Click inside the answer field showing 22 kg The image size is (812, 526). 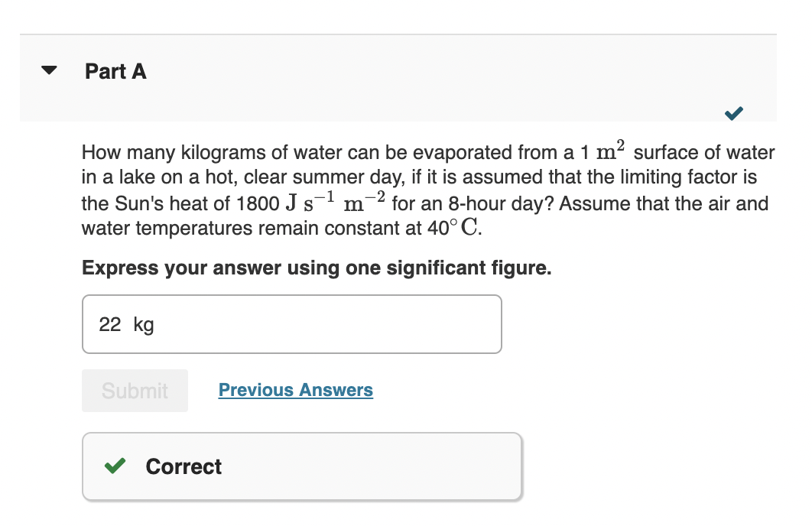(x=292, y=323)
